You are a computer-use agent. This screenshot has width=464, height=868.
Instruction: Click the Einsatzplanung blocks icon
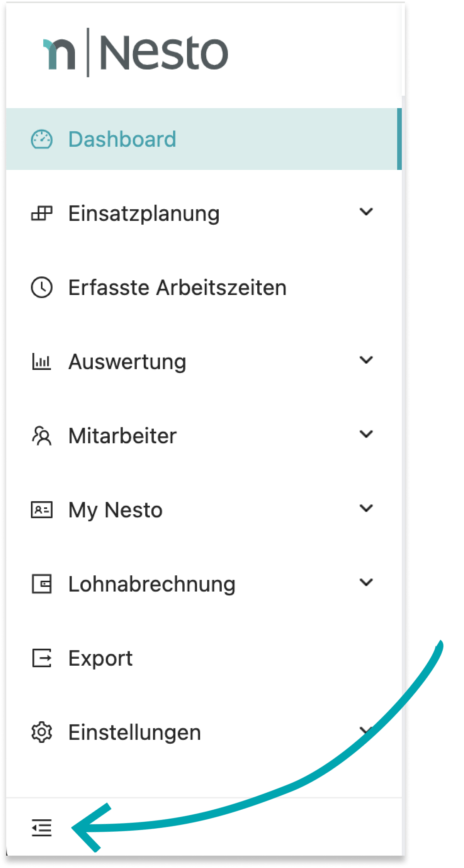pyautogui.click(x=41, y=214)
